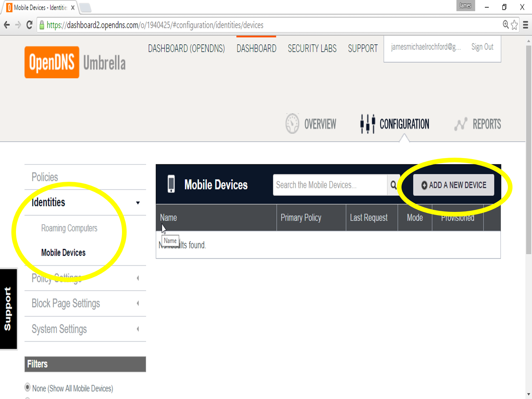Go back with browser back arrow
Viewport: 532px width, 399px height.
[x=7, y=25]
